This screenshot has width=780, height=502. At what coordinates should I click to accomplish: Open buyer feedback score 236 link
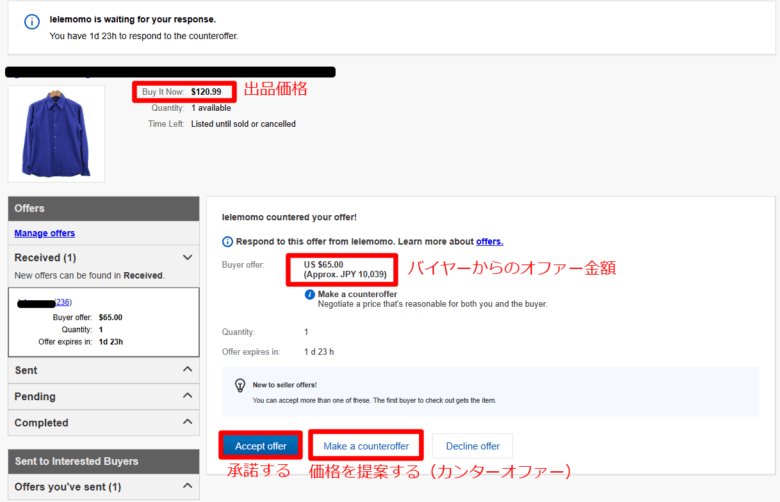(x=62, y=302)
